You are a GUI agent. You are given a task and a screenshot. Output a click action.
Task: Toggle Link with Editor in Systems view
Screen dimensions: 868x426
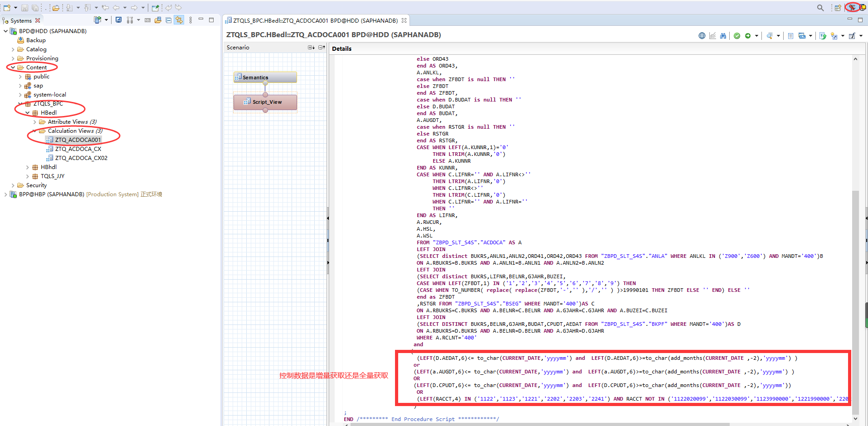[x=179, y=20]
